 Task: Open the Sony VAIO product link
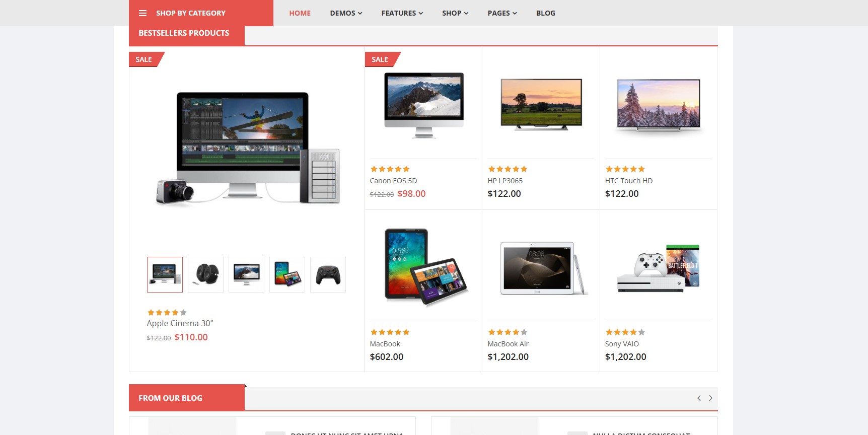pos(622,344)
